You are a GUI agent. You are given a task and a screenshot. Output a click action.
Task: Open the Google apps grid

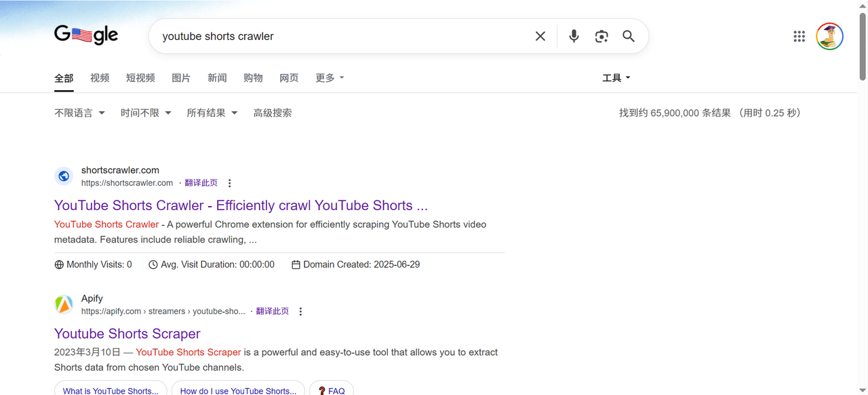[799, 37]
